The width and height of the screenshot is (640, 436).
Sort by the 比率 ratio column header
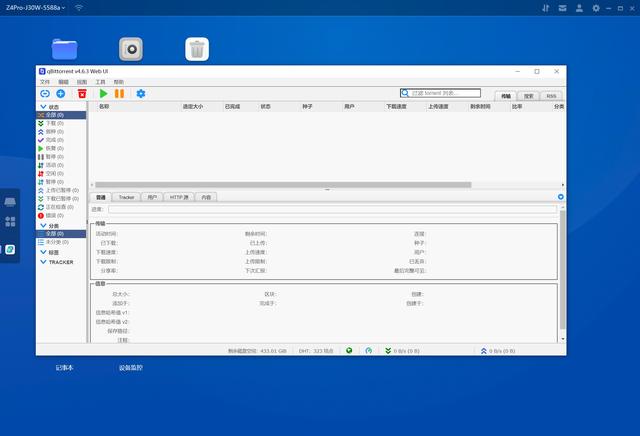click(517, 107)
